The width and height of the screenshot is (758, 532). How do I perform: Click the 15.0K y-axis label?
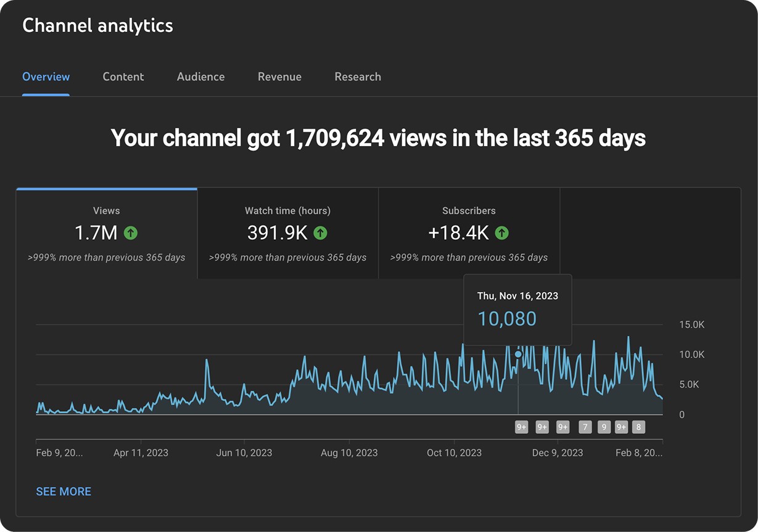(x=691, y=325)
